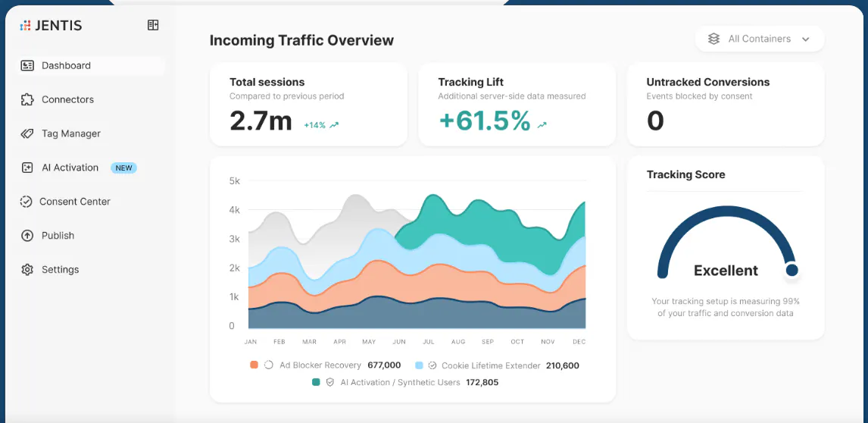Click the Publish upload arrow icon
This screenshot has height=423, width=868.
click(27, 236)
